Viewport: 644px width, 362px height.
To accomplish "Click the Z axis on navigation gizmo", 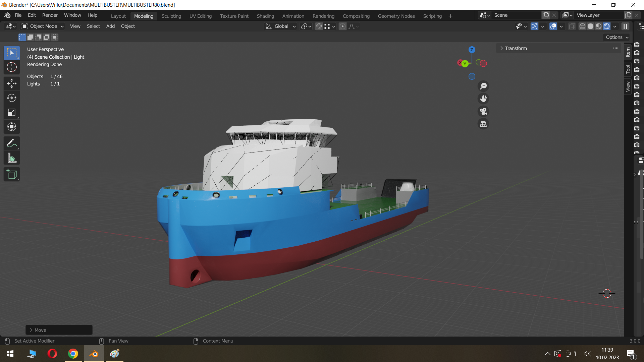I will click(472, 50).
